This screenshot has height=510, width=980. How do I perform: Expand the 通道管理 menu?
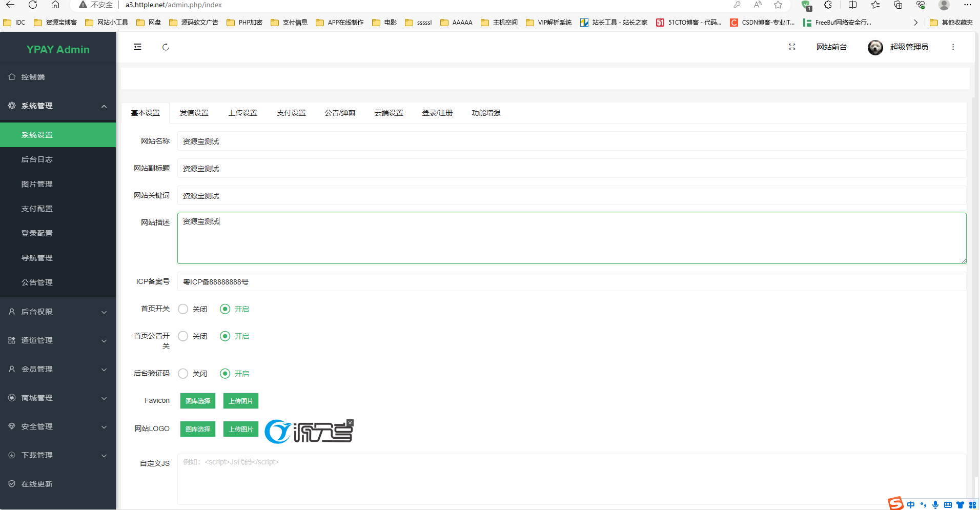58,340
